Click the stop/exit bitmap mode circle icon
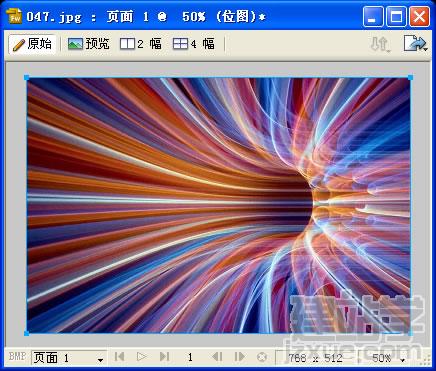Screen dimensions: 436x371 point(262,357)
